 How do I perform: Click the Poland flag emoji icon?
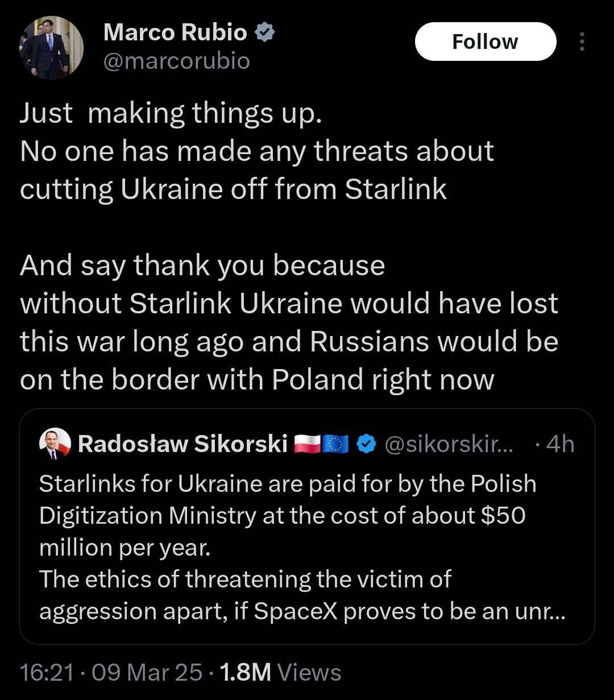coord(307,445)
